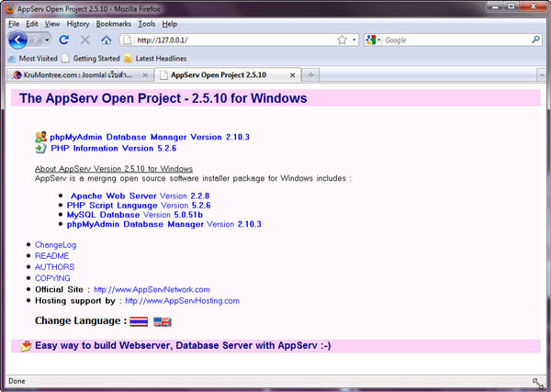The image size is (551, 392).
Task: Minimize the Firefox window
Action: (x=496, y=6)
